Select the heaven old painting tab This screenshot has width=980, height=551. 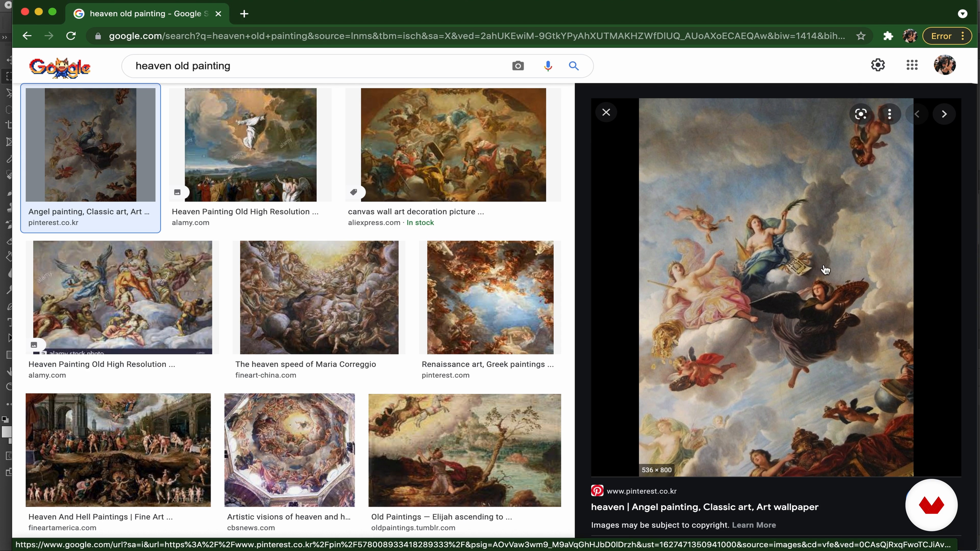point(147,14)
